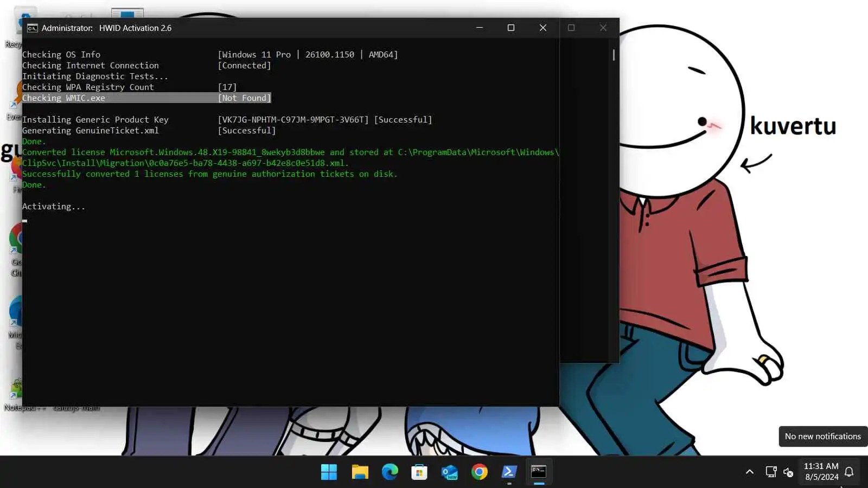The height and width of the screenshot is (488, 868).
Task: Maximize the HWID Activation window
Action: pos(511,28)
